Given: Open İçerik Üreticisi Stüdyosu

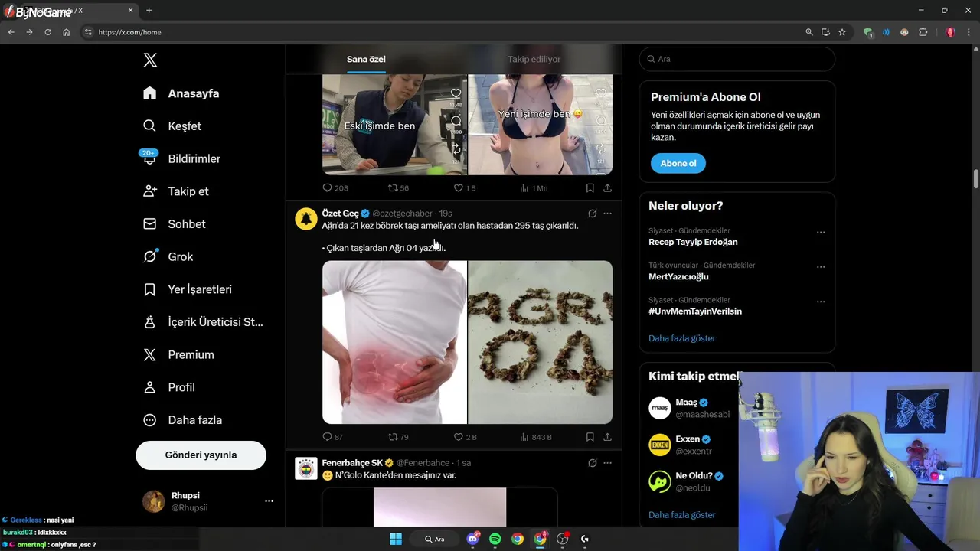Looking at the screenshot, I should [203, 322].
